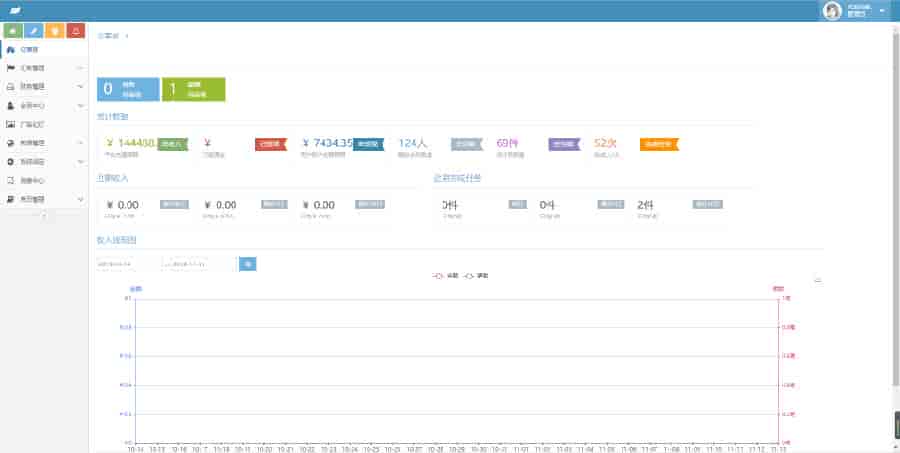The width and height of the screenshot is (900, 453).
Task: Click the blue search button beside date fields
Action: click(249, 264)
